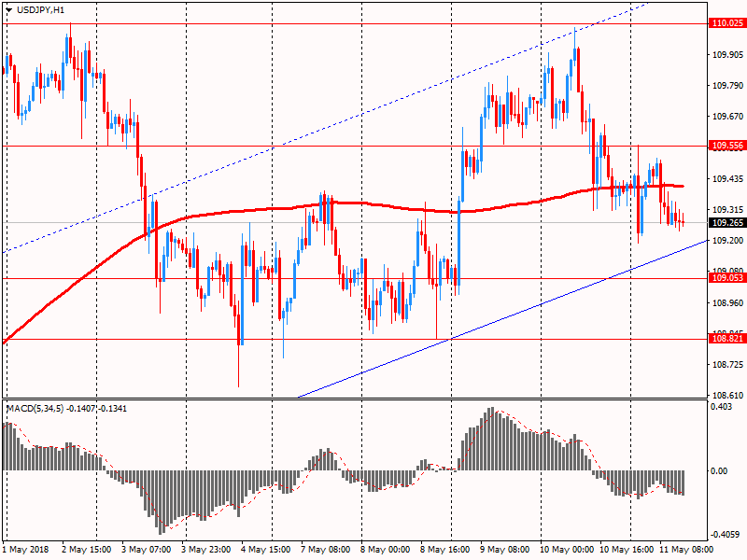
Task: Click the 8 May 16:00 time label
Action: (x=444, y=550)
